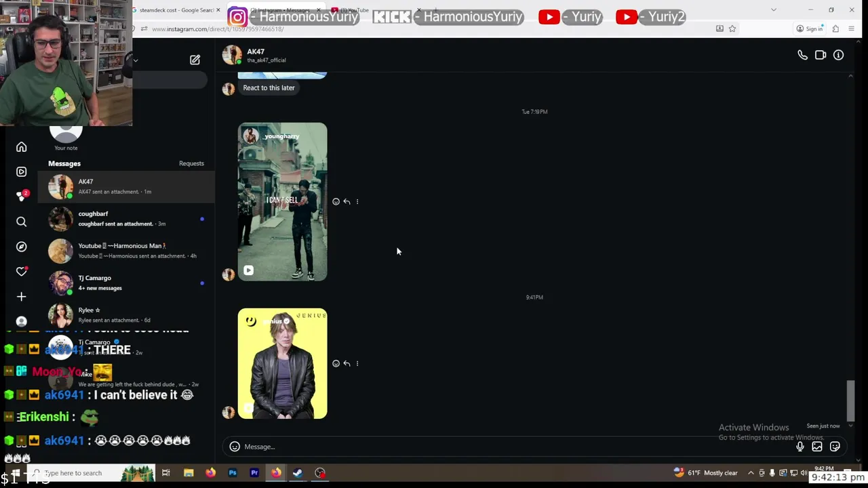Viewport: 868px width, 488px height.
Task: Open Instagram Search from the sidebar
Action: (21, 222)
